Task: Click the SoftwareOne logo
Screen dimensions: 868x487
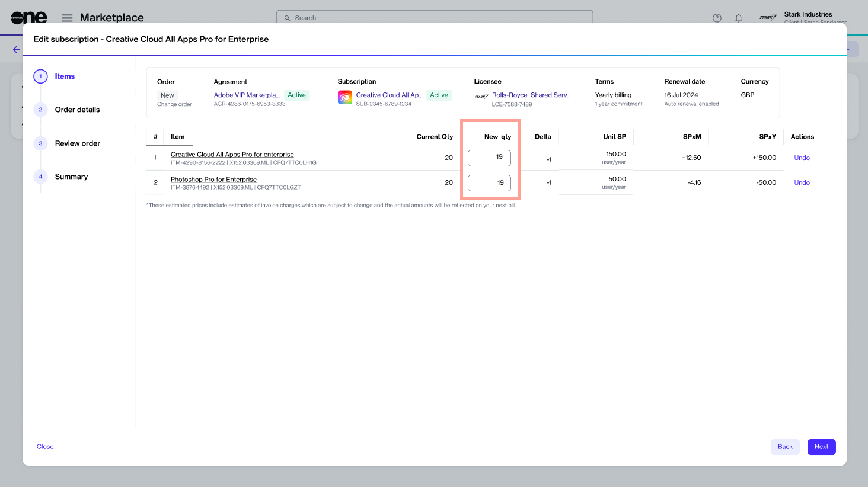Action: [x=28, y=17]
